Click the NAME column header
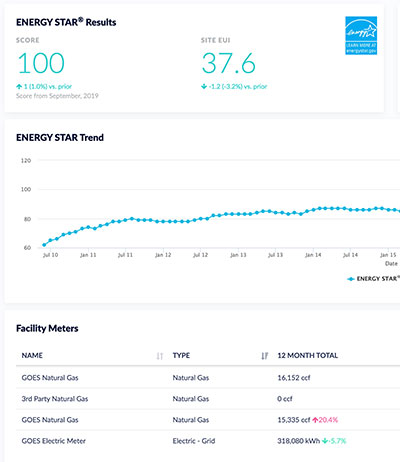This screenshot has width=400, height=462. 32,356
